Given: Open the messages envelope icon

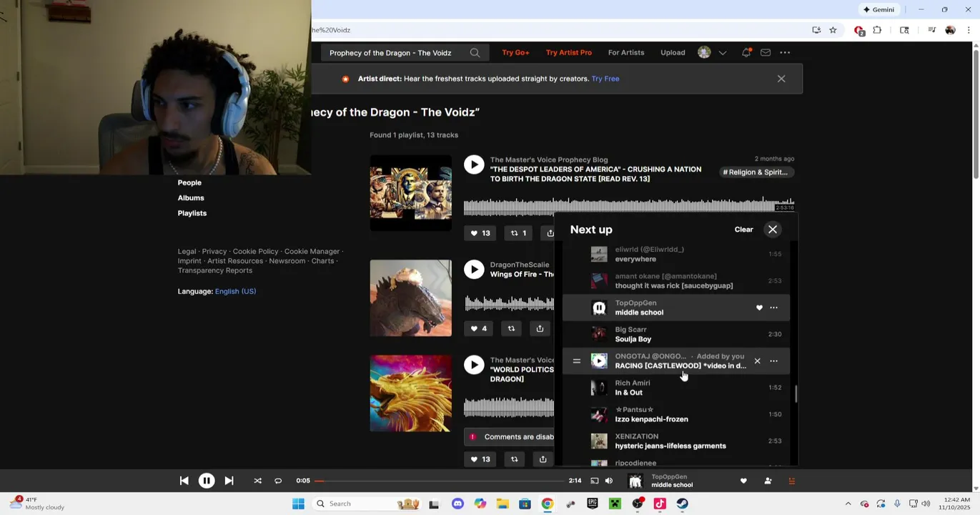Looking at the screenshot, I should pyautogui.click(x=766, y=52).
